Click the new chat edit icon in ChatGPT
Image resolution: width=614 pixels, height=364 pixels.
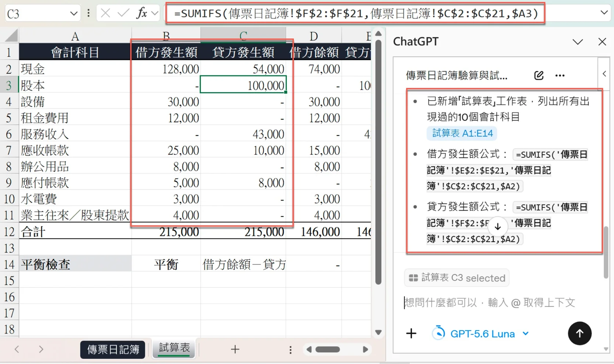[x=539, y=75]
